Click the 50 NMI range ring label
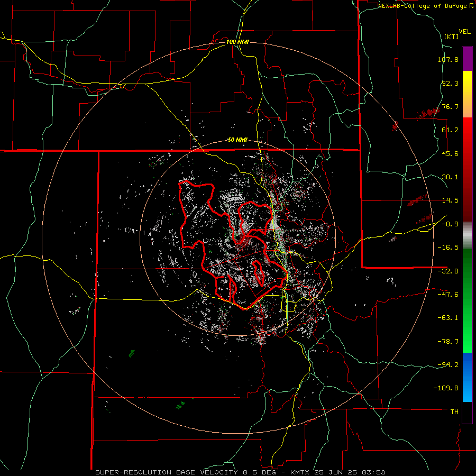The image size is (476, 476). click(x=237, y=140)
